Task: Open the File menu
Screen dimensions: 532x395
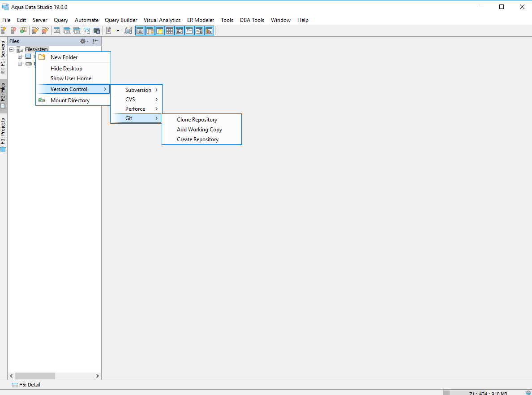Action: coord(6,20)
